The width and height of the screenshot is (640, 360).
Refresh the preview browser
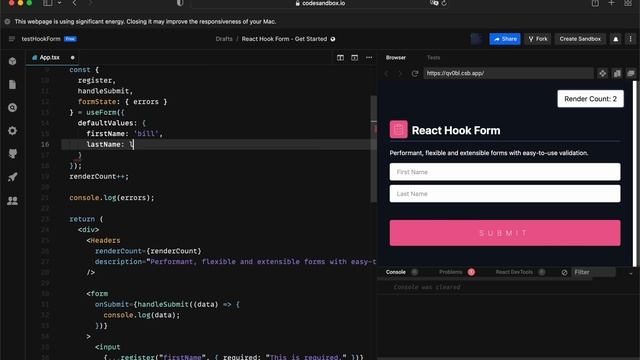tap(415, 73)
